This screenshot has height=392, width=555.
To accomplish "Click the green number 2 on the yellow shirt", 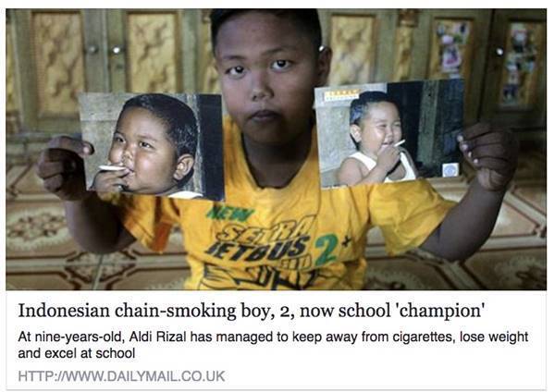I will [326, 250].
